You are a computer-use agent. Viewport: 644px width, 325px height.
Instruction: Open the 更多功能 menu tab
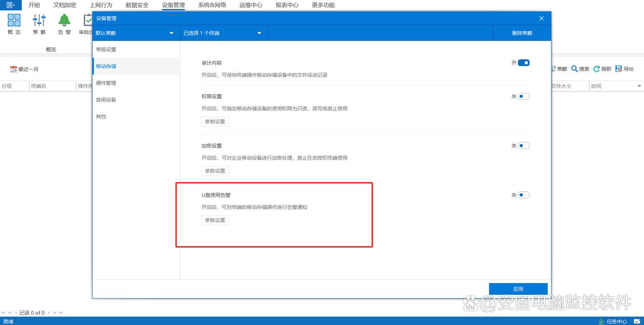click(324, 5)
